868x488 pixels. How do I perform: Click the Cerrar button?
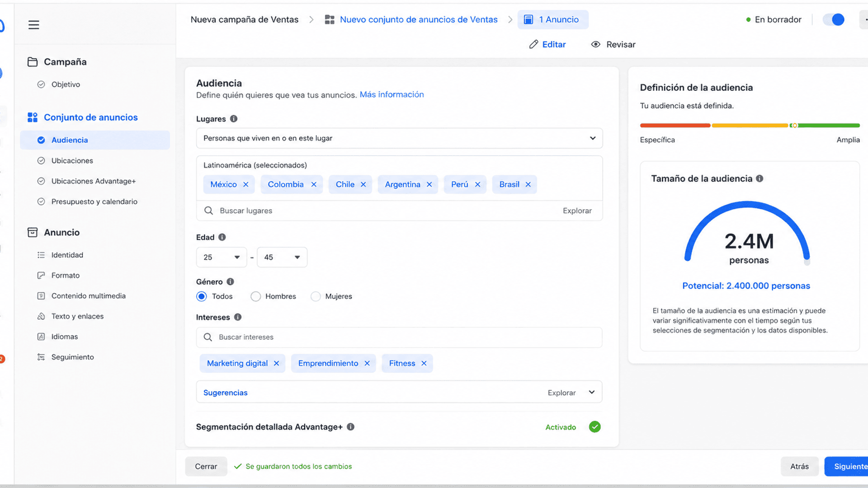click(206, 466)
